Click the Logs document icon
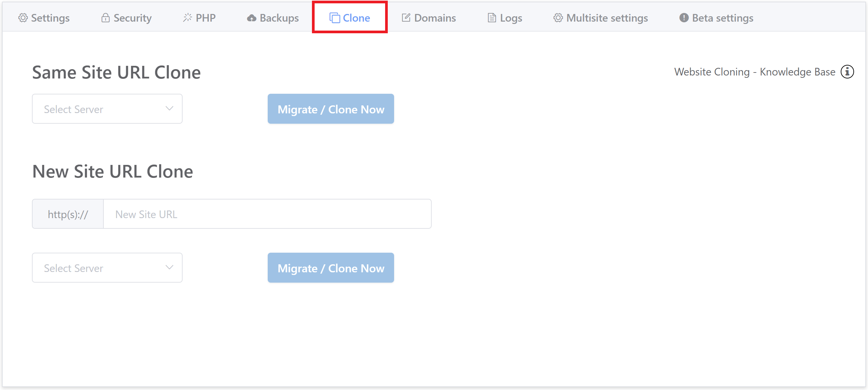The height and width of the screenshot is (390, 868). [492, 18]
